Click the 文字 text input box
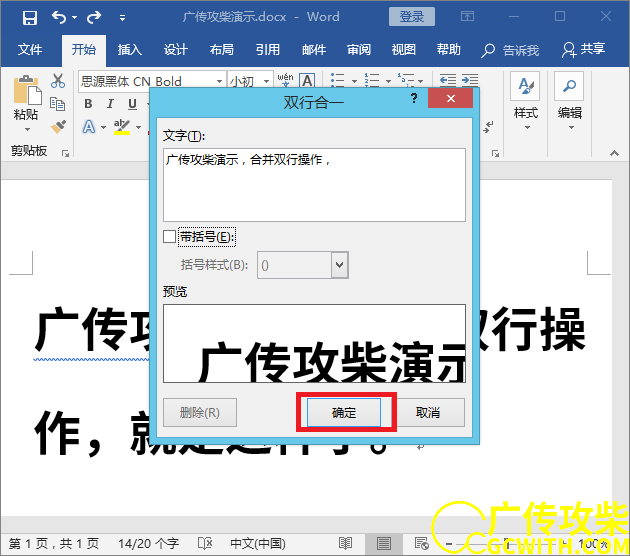The width and height of the screenshot is (630, 556). point(314,185)
